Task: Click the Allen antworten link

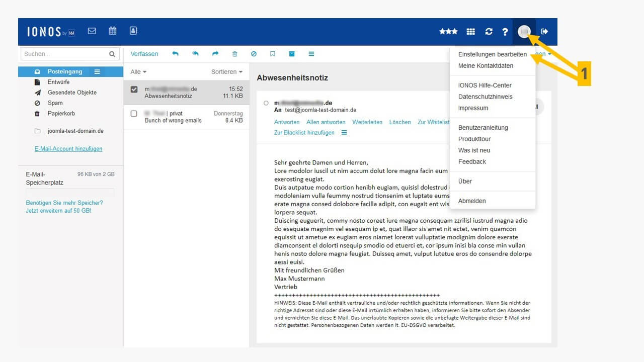Action: pos(326,122)
